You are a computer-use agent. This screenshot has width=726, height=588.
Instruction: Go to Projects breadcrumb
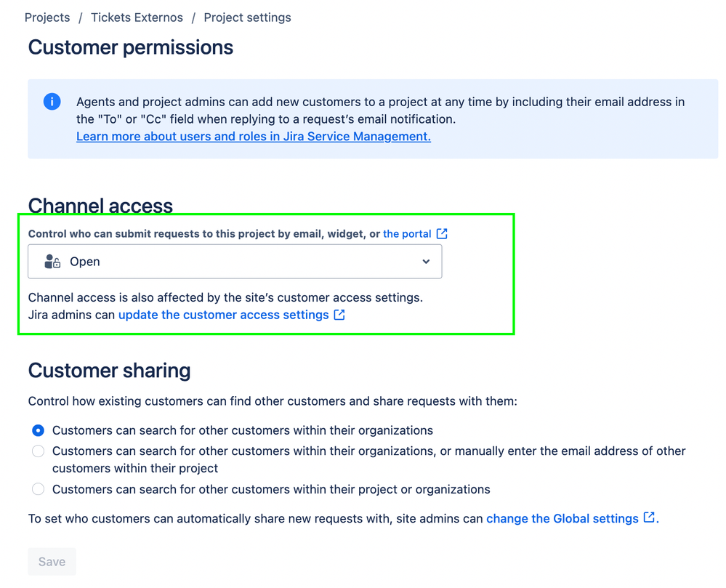pyautogui.click(x=47, y=17)
